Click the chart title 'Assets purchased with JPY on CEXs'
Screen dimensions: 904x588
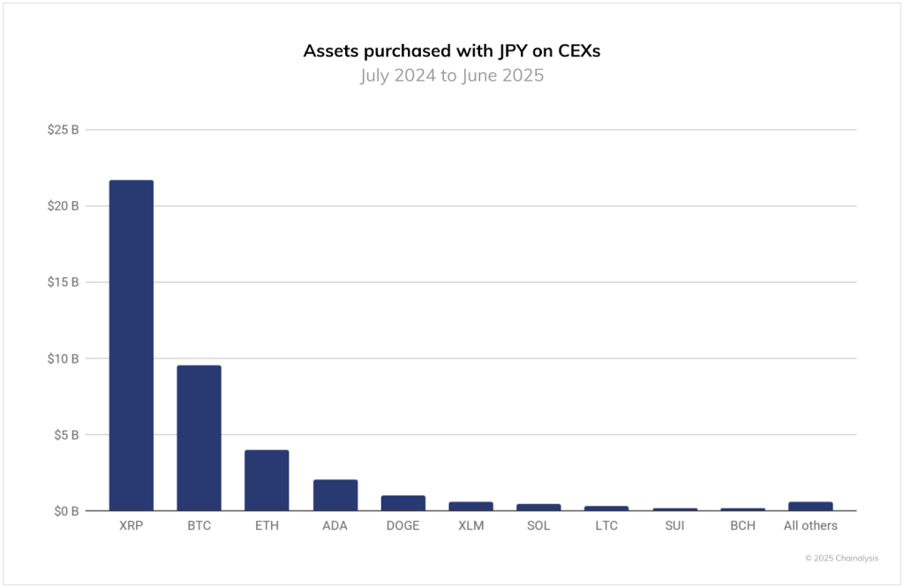(x=452, y=51)
